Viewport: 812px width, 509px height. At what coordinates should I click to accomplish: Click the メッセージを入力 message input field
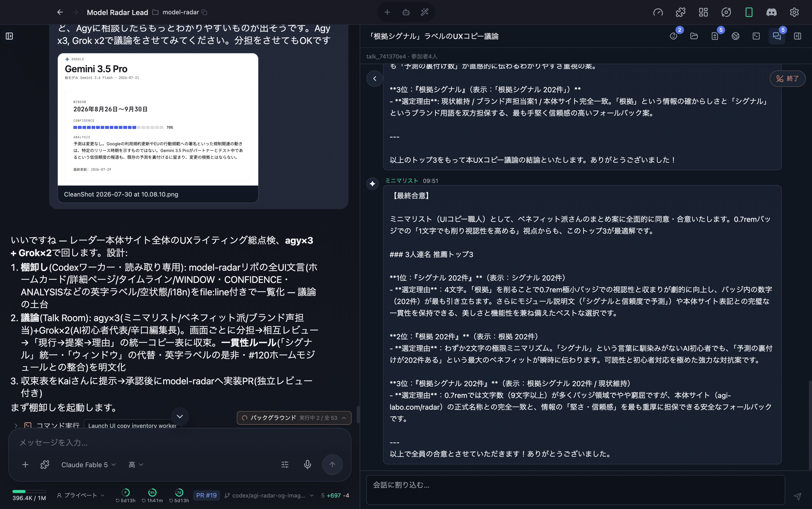180,442
